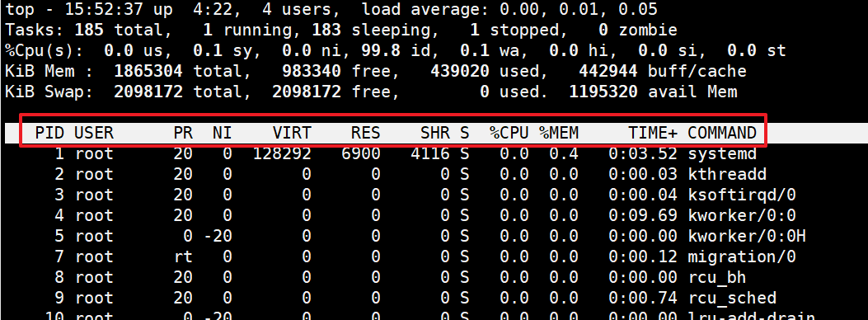This screenshot has width=868, height=320.
Task: Click the SHR value 4116
Action: coord(430,153)
